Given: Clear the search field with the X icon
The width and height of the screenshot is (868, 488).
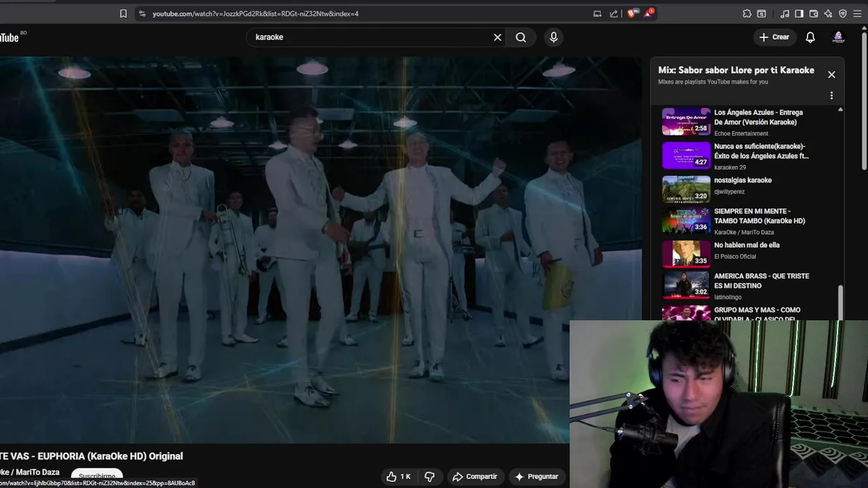Looking at the screenshot, I should [498, 37].
